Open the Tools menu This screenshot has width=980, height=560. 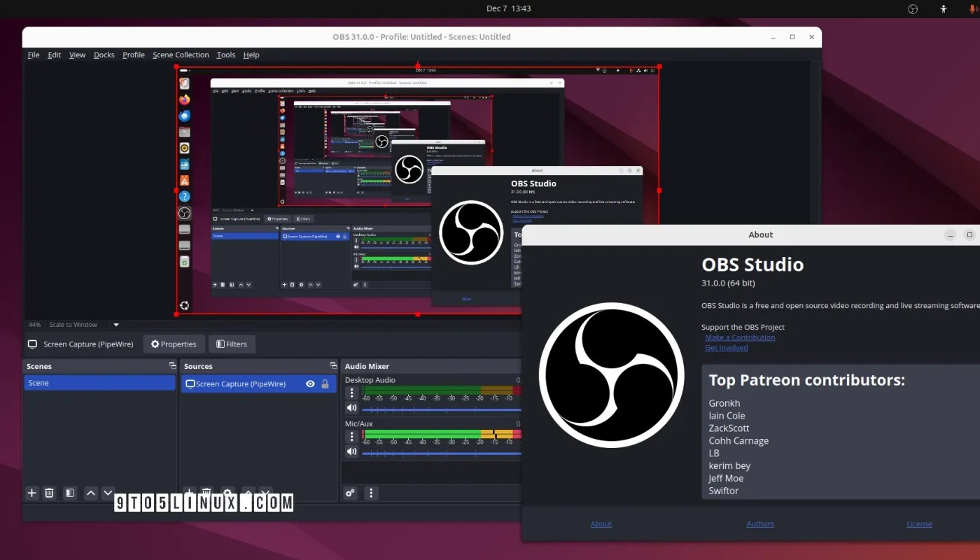click(225, 55)
